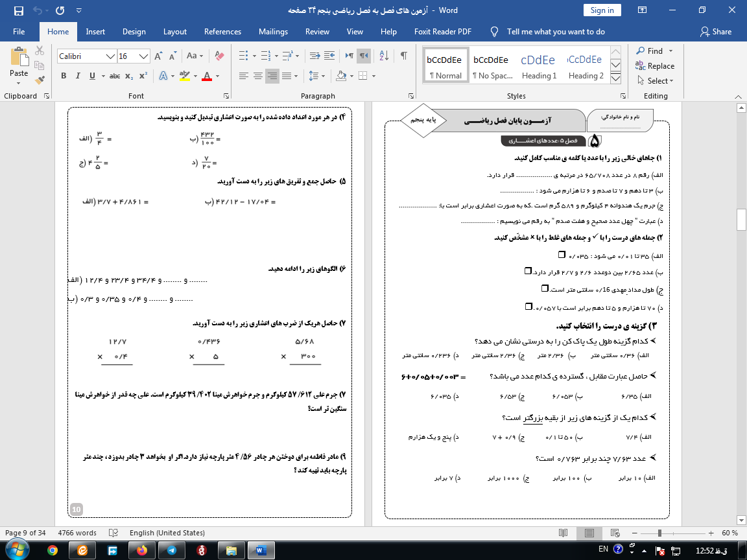Toggle Bold formatting
The image size is (747, 560).
coord(64,76)
